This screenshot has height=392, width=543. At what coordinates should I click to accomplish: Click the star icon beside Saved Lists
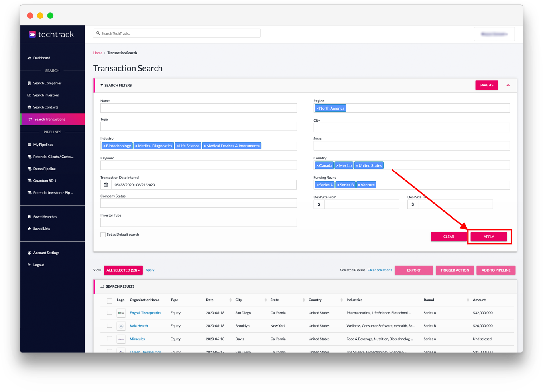click(x=29, y=229)
